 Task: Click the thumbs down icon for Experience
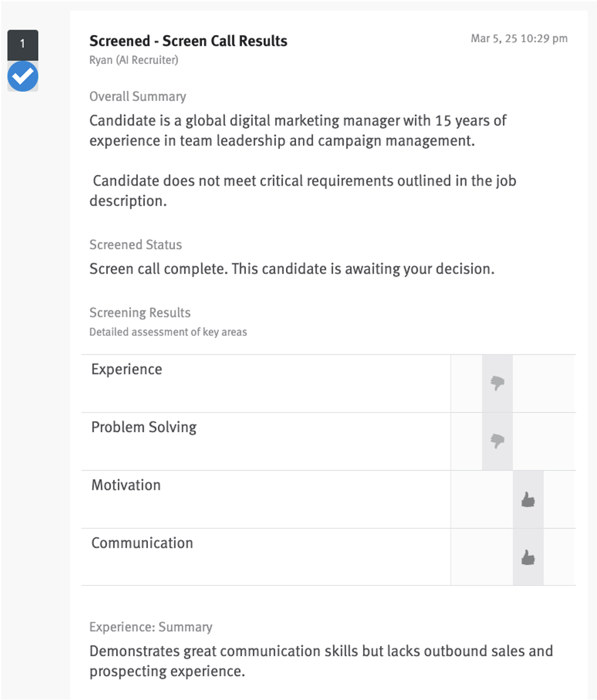pyautogui.click(x=497, y=383)
